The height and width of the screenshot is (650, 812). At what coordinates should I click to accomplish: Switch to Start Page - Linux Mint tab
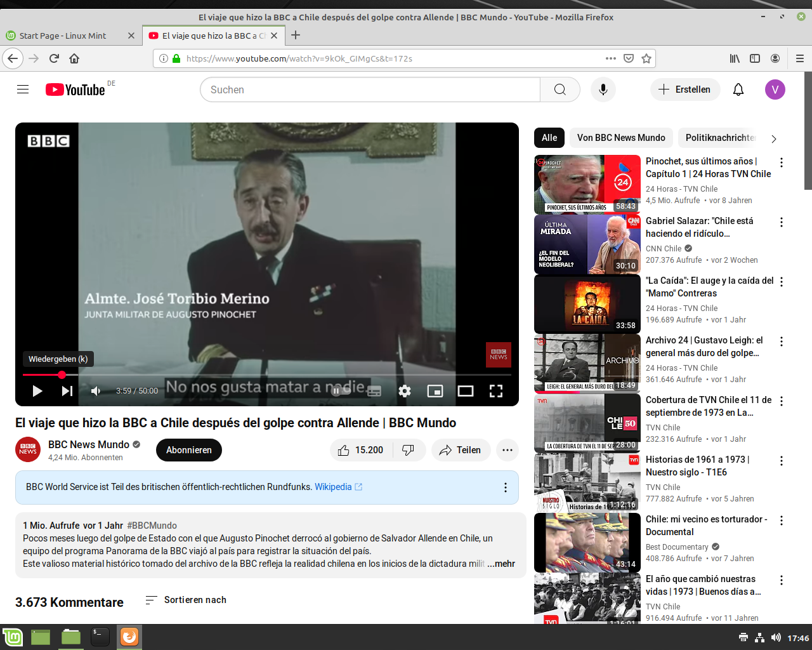[x=70, y=36]
